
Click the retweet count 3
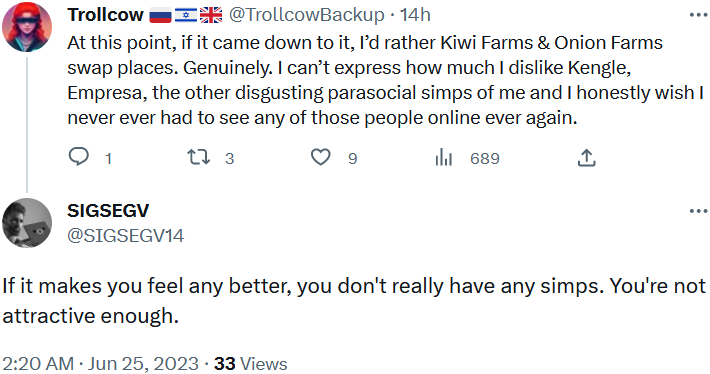point(230,158)
